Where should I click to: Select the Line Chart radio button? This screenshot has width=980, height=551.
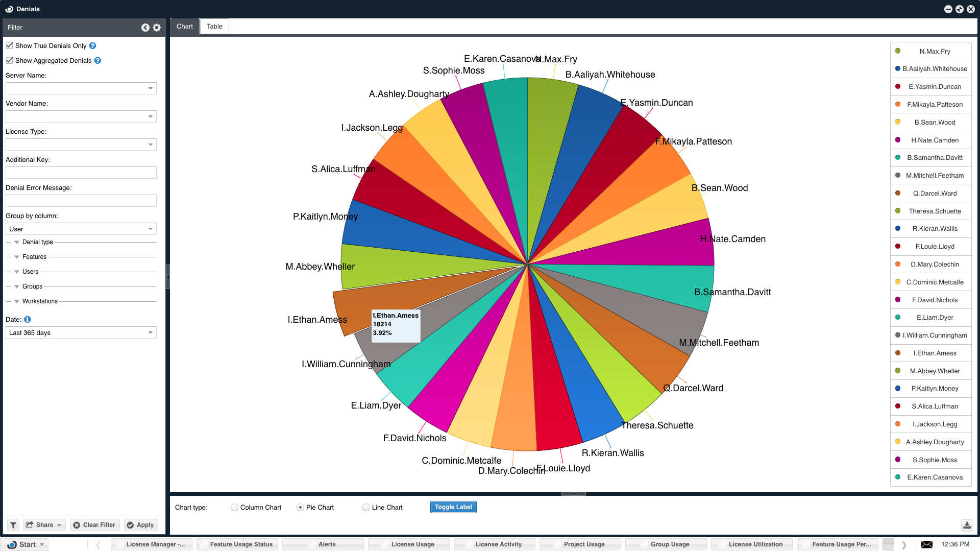click(x=366, y=508)
